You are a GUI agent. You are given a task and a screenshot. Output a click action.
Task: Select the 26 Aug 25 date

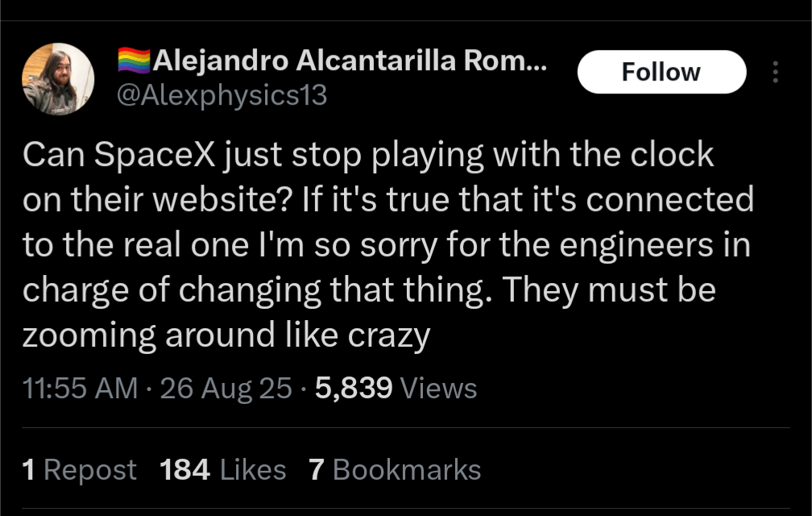(226, 388)
